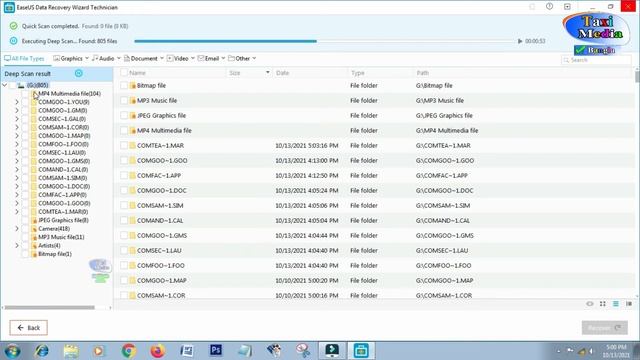
Task: Click the Camera(418) folder icon in tree
Action: [34, 229]
